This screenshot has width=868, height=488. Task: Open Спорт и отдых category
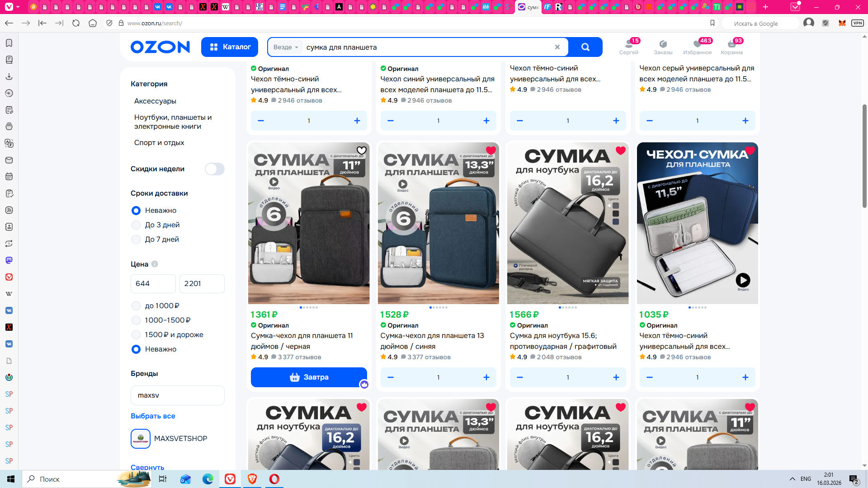coord(159,143)
